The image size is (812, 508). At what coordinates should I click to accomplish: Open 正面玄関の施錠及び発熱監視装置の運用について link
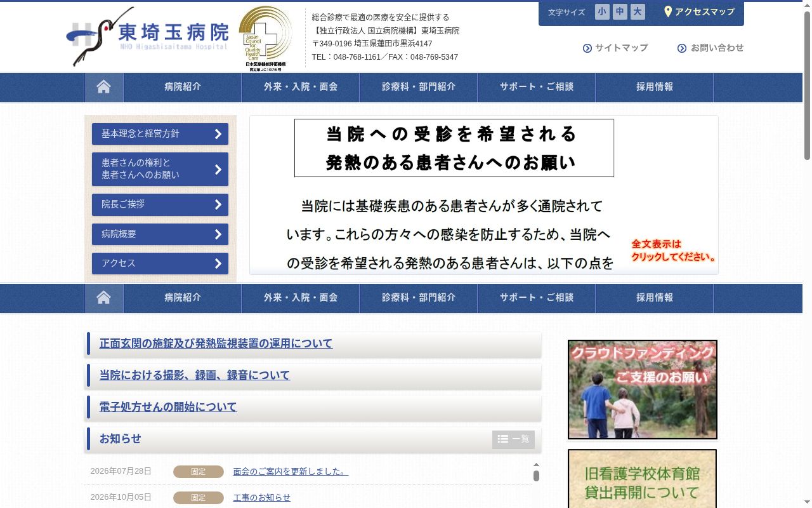point(216,344)
